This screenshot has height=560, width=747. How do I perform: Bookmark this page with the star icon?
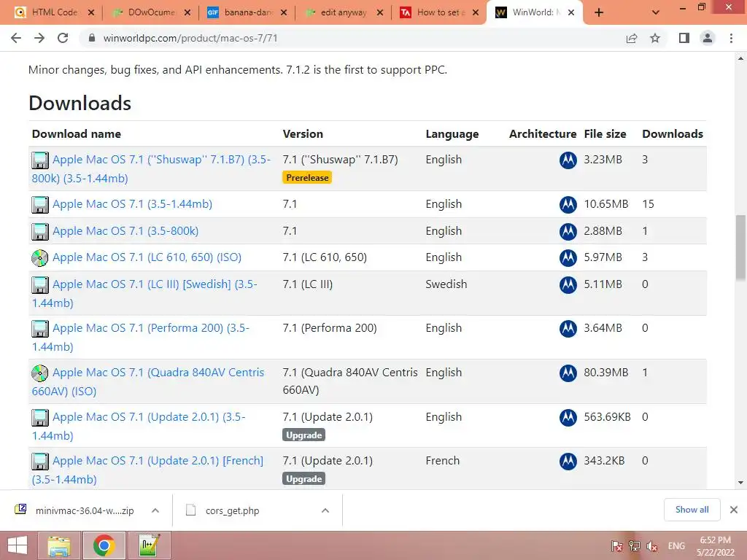click(655, 38)
